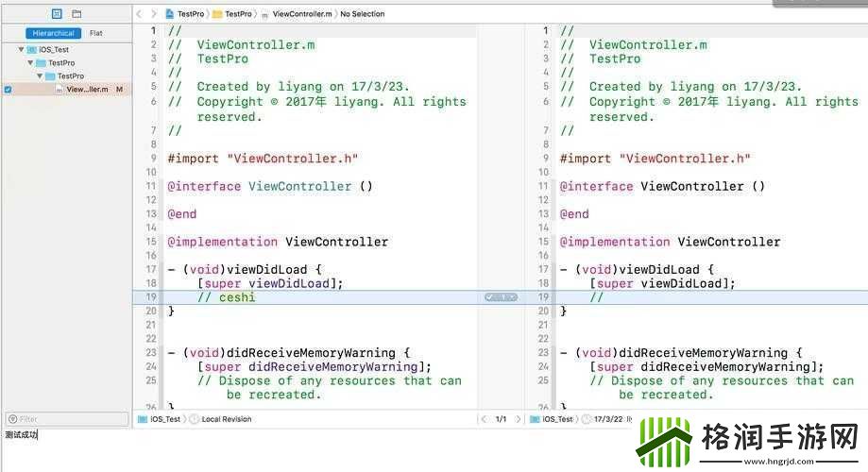
Task: Select the Hierarchical tab
Action: coord(53,33)
